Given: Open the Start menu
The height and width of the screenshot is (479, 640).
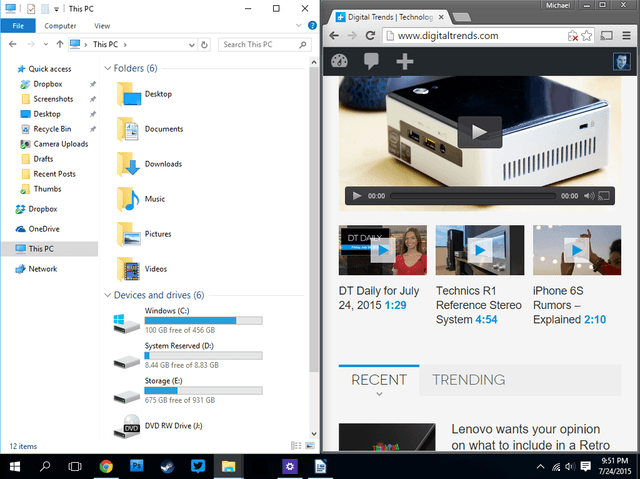Looking at the screenshot, I should coord(15,466).
